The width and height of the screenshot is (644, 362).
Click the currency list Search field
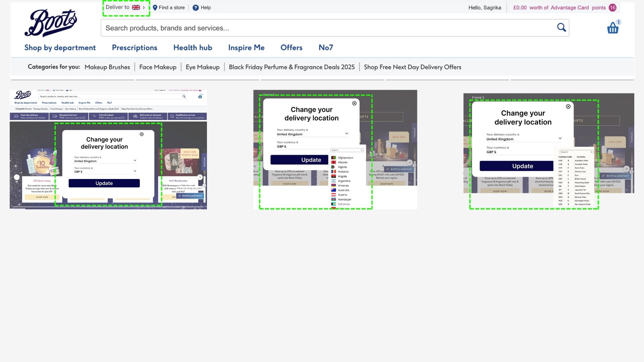coord(576,152)
